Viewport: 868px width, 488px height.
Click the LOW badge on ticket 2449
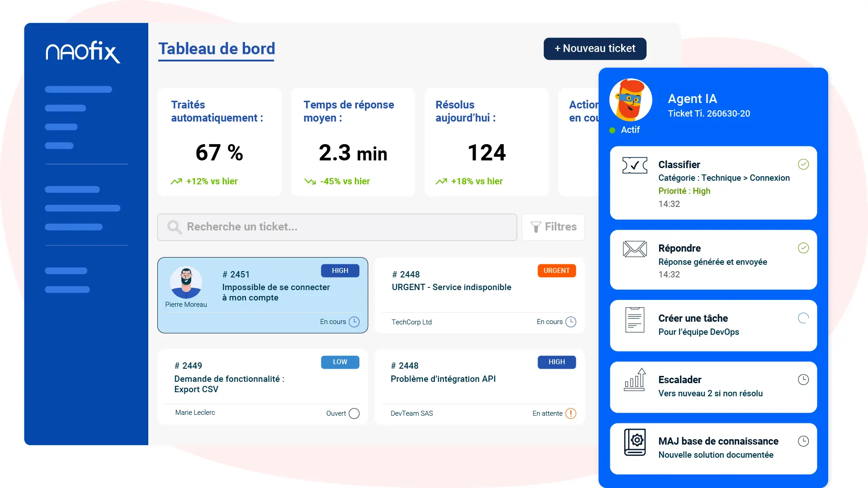340,362
